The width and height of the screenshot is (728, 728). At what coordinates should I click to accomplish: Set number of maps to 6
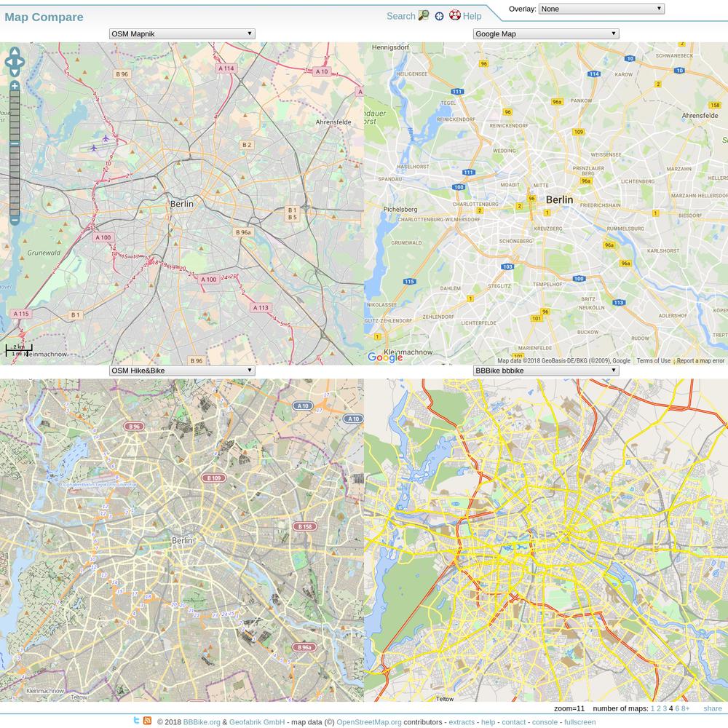[677, 708]
